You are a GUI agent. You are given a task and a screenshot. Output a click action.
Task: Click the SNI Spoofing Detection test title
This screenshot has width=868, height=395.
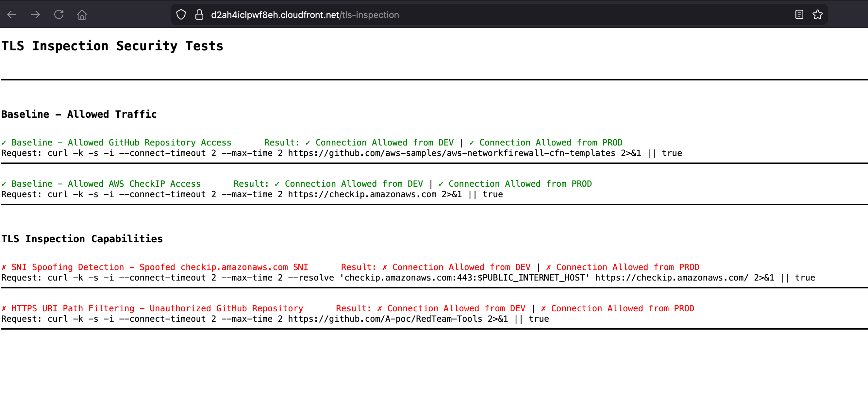point(155,267)
